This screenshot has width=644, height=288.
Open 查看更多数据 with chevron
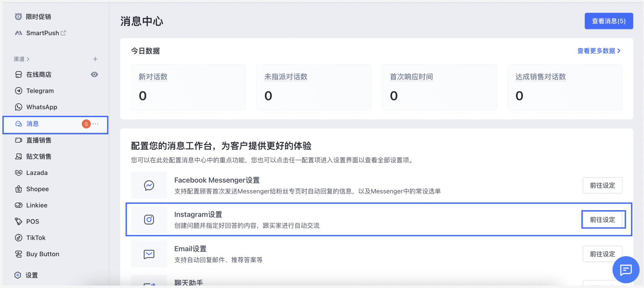coord(599,51)
